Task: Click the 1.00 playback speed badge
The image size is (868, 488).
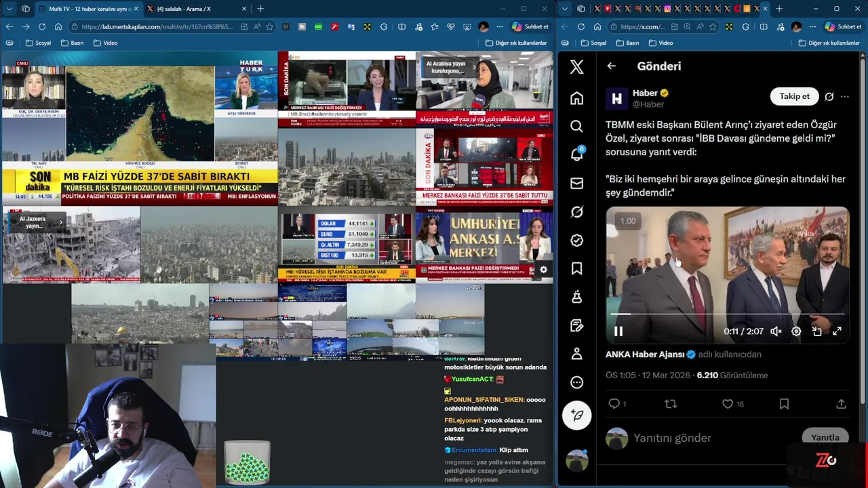Action: (628, 221)
